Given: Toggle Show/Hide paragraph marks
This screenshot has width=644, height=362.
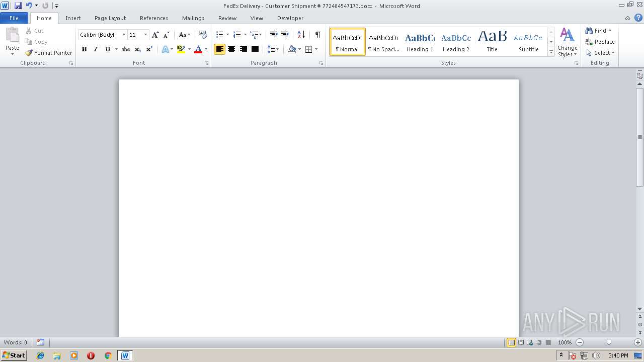Looking at the screenshot, I should 317,35.
